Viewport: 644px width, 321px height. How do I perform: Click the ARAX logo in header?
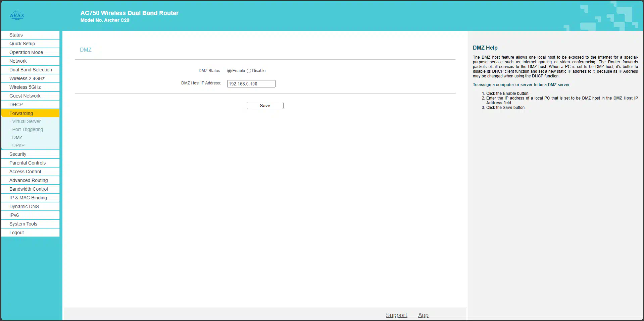pos(17,15)
